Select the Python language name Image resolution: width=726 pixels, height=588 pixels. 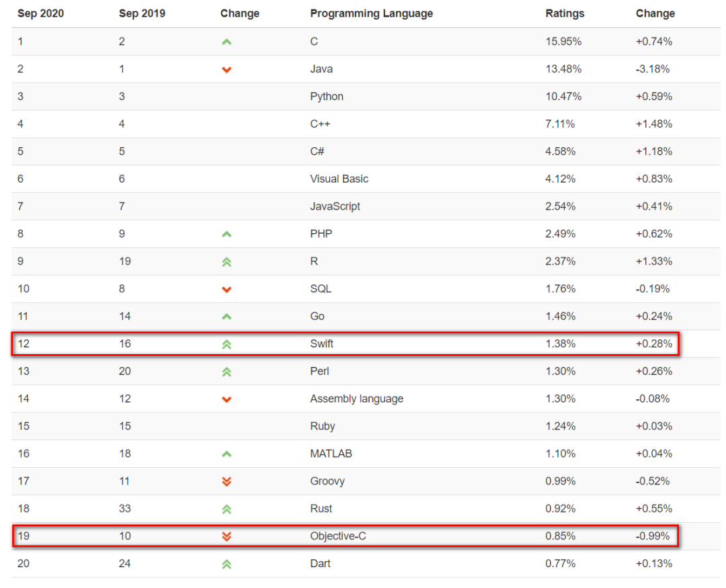point(327,97)
